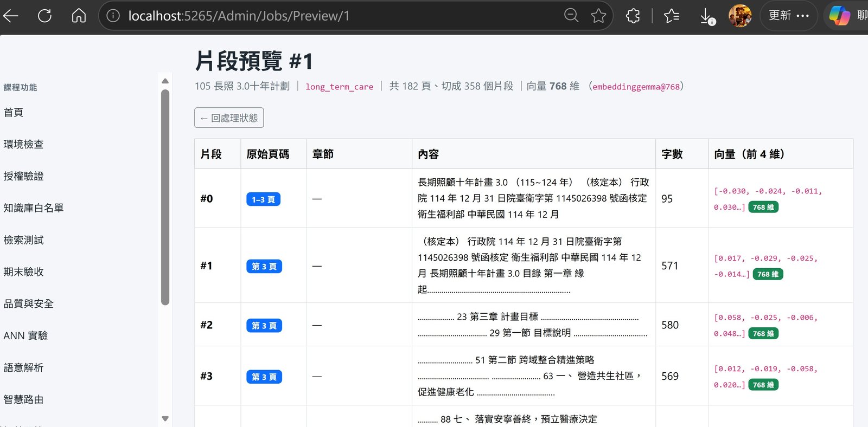Click 共 182 頁、切成 358 個片段 summary text

click(x=451, y=86)
